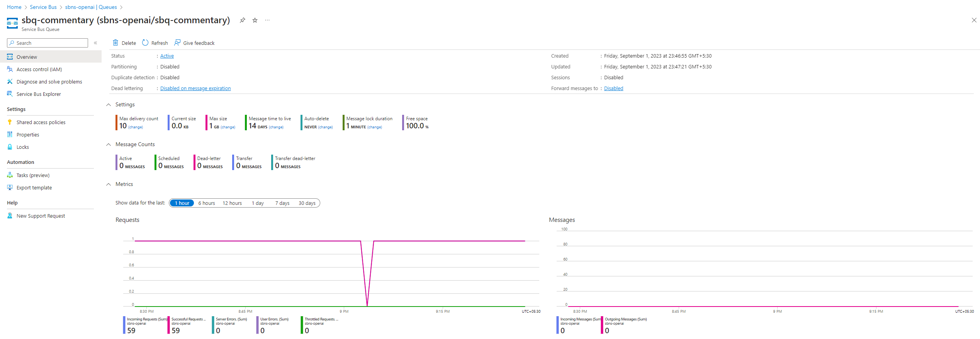
Task: Click the Access control (IAM) icon
Action: point(10,69)
